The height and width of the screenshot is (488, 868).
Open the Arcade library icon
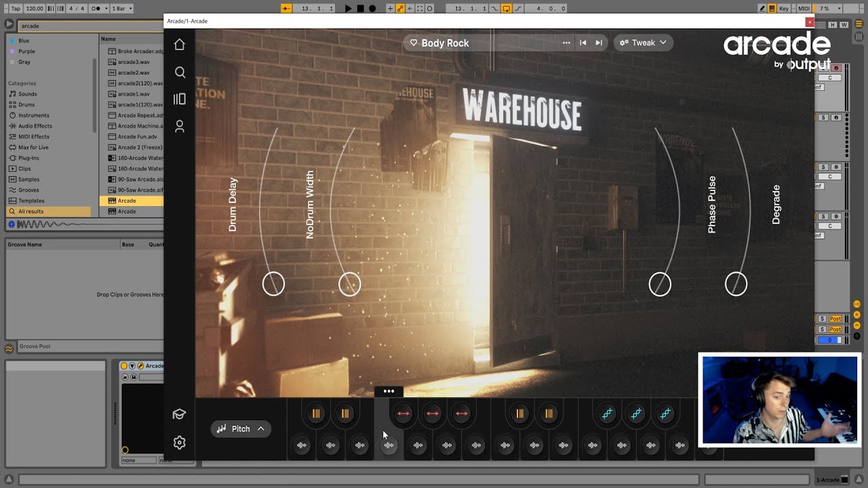tap(179, 99)
